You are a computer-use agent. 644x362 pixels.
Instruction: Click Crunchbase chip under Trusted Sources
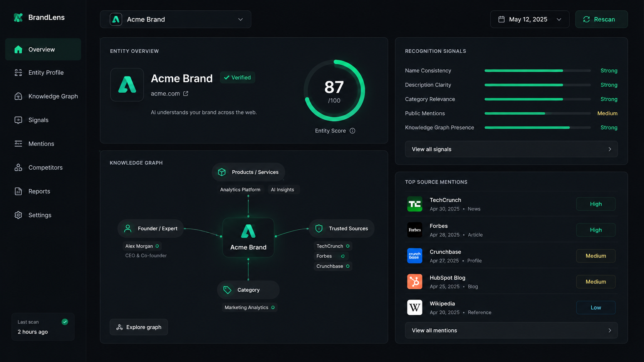point(333,266)
